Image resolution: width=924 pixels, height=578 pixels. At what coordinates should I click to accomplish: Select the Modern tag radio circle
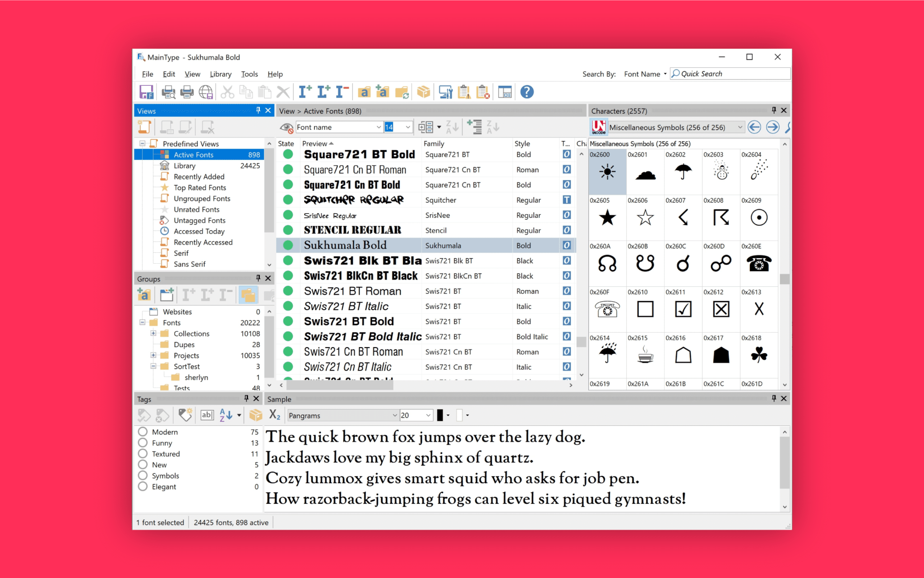click(143, 432)
